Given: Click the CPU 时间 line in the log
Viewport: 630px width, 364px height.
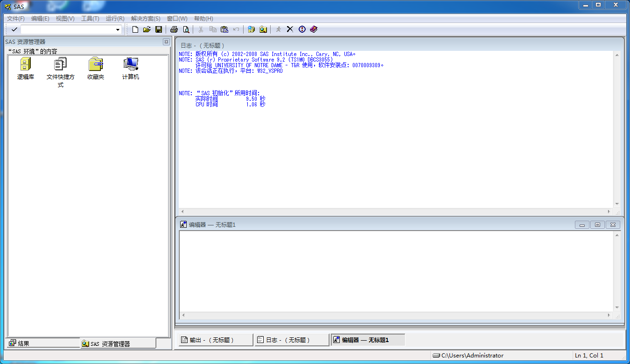Looking at the screenshot, I should pos(230,105).
